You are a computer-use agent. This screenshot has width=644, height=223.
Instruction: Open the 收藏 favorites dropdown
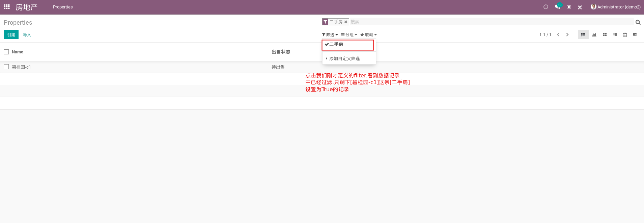(368, 35)
